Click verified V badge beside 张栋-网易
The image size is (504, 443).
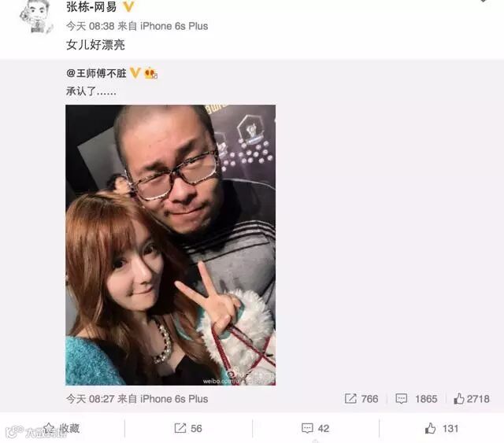[x=128, y=6]
